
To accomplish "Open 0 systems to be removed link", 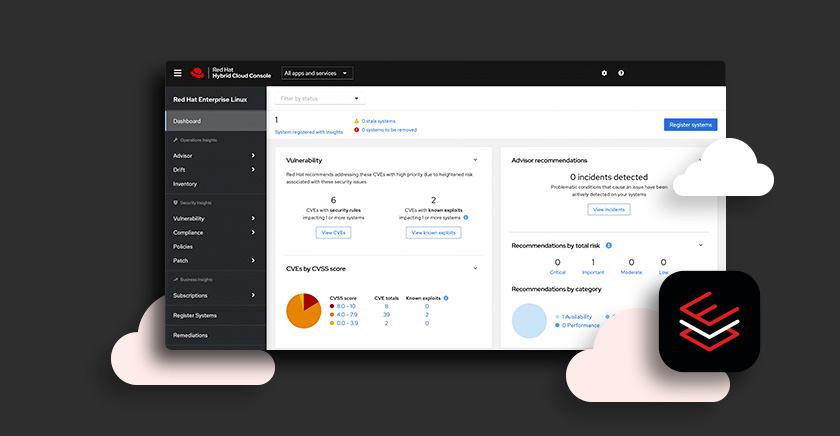I will [389, 130].
